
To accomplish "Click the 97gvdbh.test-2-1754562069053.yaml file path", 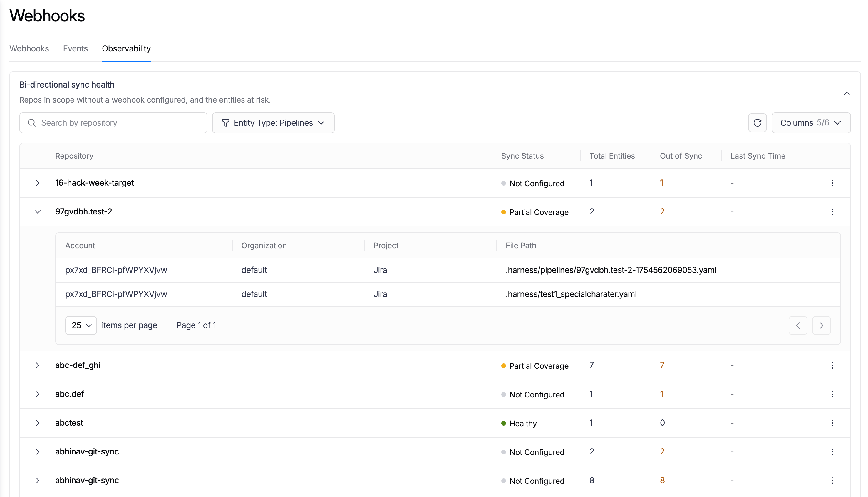I will pyautogui.click(x=611, y=270).
